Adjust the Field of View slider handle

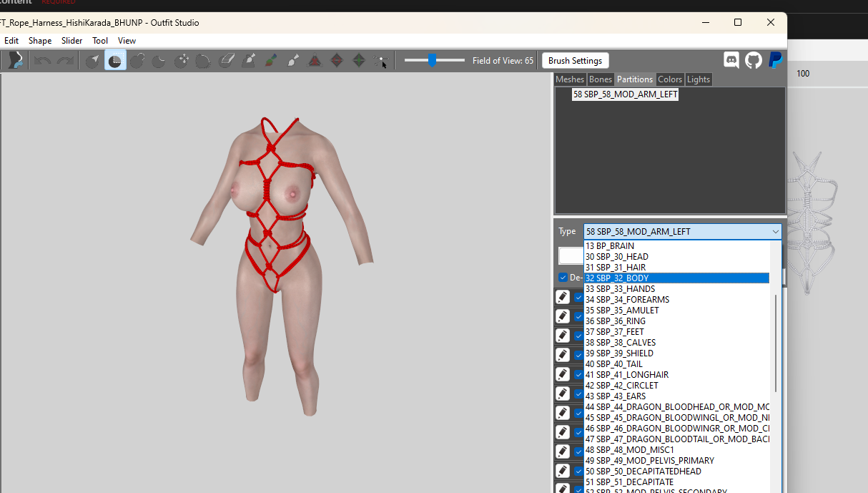pyautogui.click(x=432, y=61)
